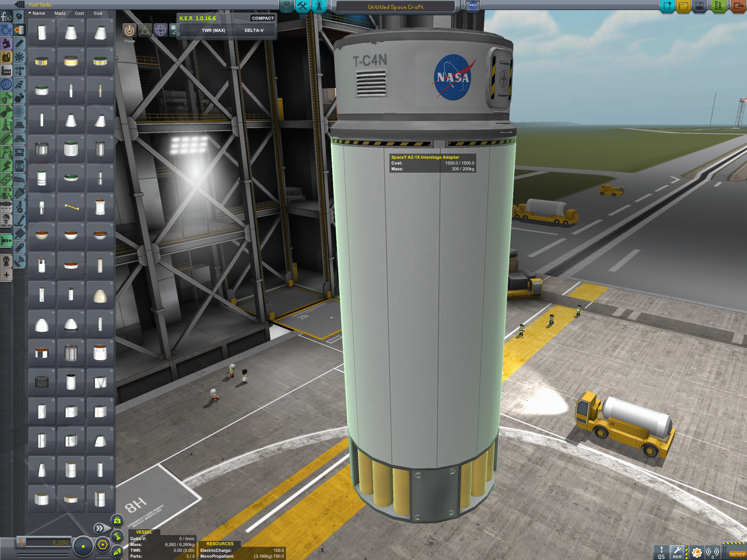Click the RESOURCES section header
Viewport: 747px width, 560px height.
coord(220,544)
